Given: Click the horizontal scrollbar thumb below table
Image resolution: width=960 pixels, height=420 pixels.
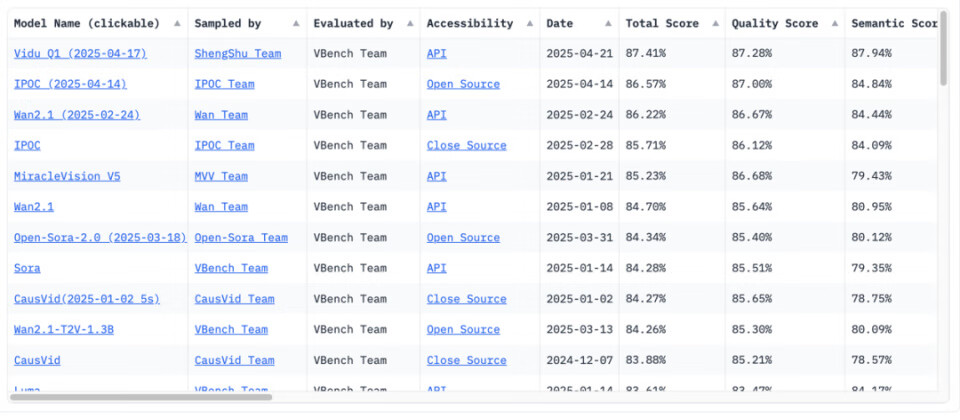Looking at the screenshot, I should pyautogui.click(x=140, y=397).
